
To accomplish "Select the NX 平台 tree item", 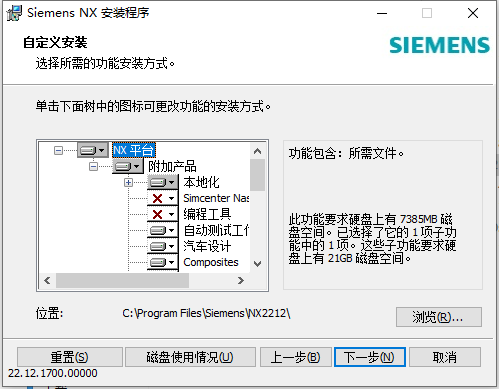I will [x=134, y=150].
